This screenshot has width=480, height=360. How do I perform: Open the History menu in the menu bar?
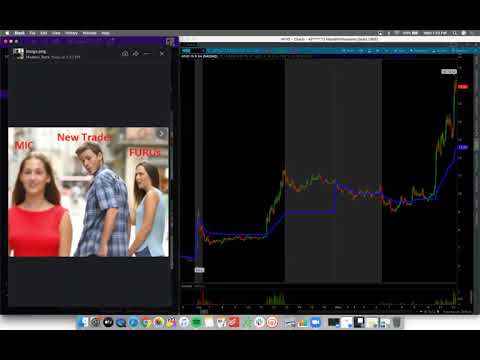pos(71,33)
